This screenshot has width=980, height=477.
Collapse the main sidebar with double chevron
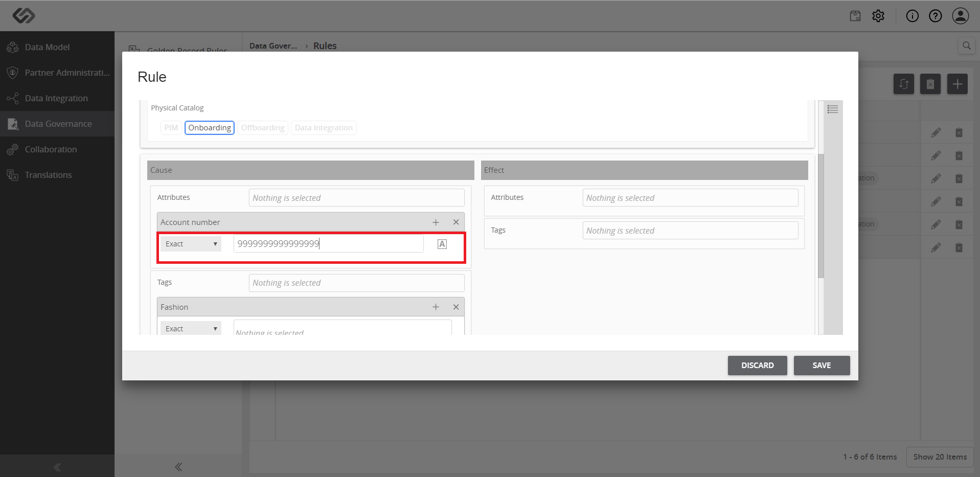click(57, 467)
